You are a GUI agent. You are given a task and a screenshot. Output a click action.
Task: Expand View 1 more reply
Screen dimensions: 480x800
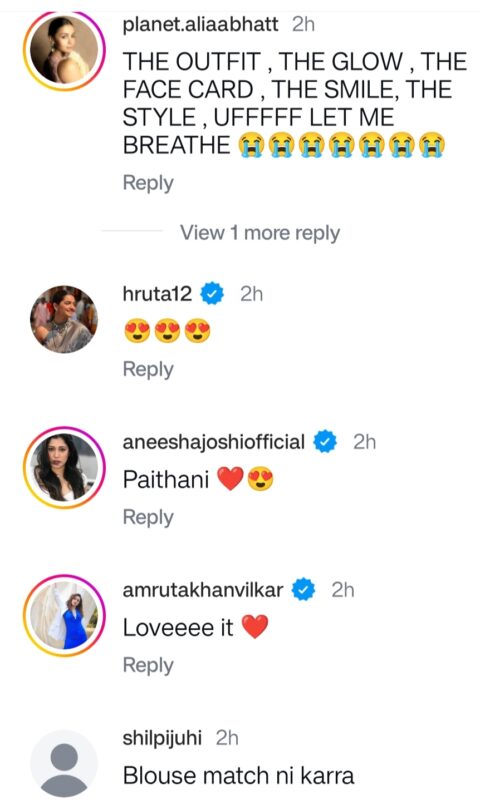(260, 233)
